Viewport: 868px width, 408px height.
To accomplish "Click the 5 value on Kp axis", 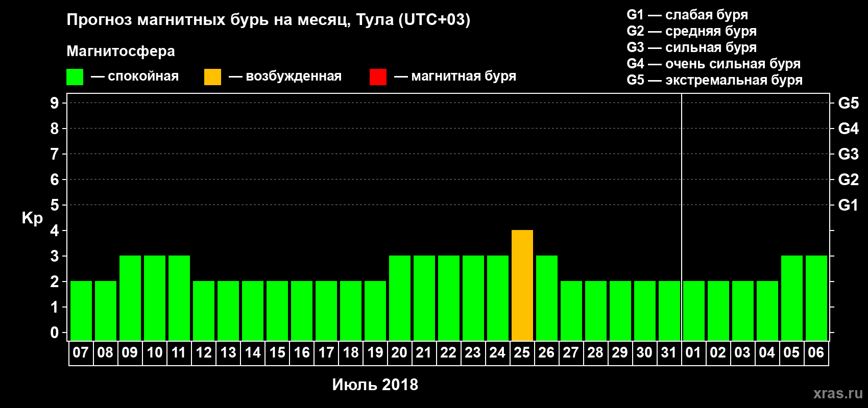I will pyautogui.click(x=55, y=205).
